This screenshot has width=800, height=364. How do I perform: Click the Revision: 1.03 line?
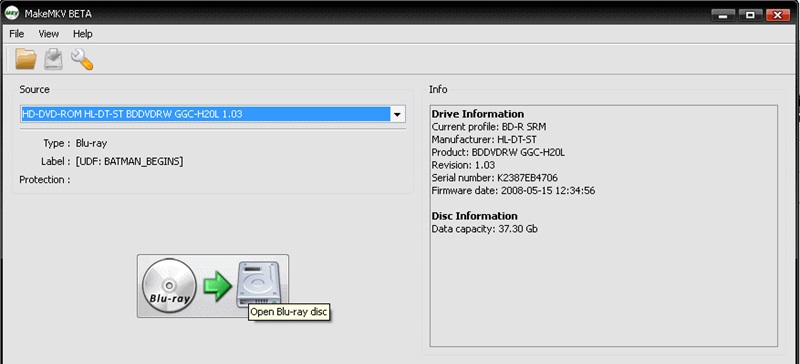(x=463, y=165)
